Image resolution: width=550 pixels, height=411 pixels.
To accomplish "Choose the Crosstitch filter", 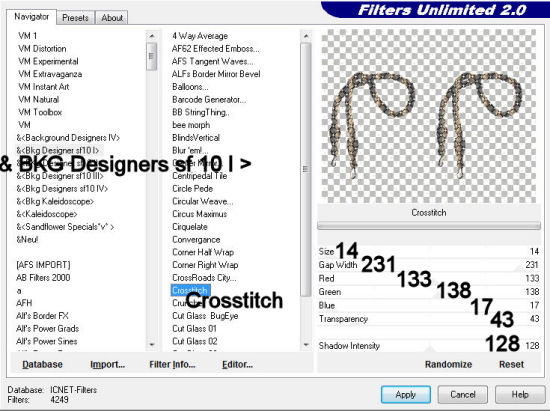I will tap(190, 291).
